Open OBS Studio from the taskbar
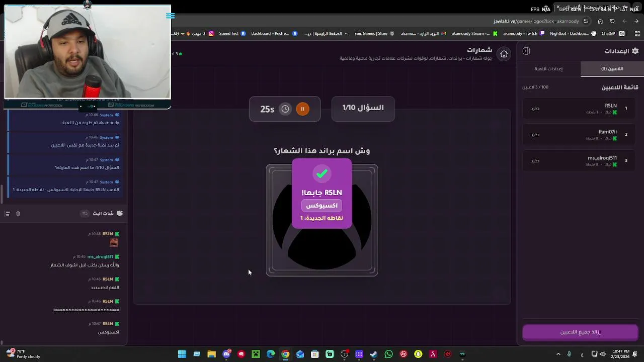The image size is (644, 362). click(x=344, y=354)
